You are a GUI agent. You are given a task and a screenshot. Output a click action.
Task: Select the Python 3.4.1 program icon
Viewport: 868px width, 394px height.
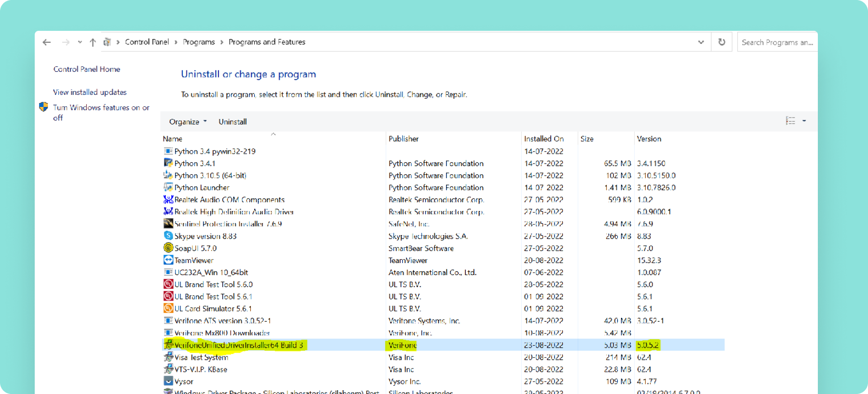(168, 163)
